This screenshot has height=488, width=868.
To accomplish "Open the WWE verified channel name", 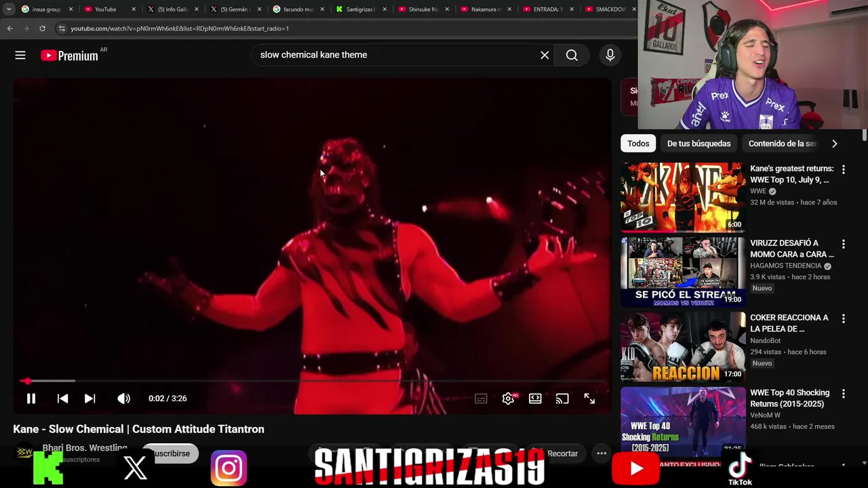I will (757, 192).
